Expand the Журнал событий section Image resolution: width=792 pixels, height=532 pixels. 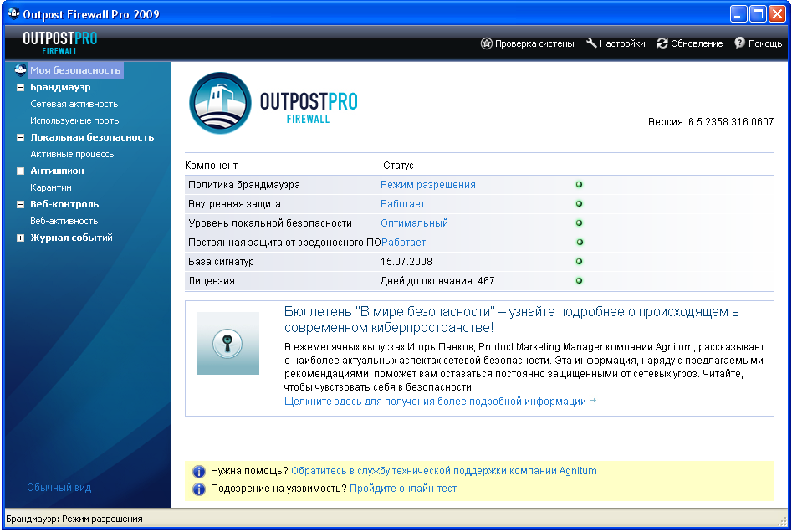pos(20,238)
